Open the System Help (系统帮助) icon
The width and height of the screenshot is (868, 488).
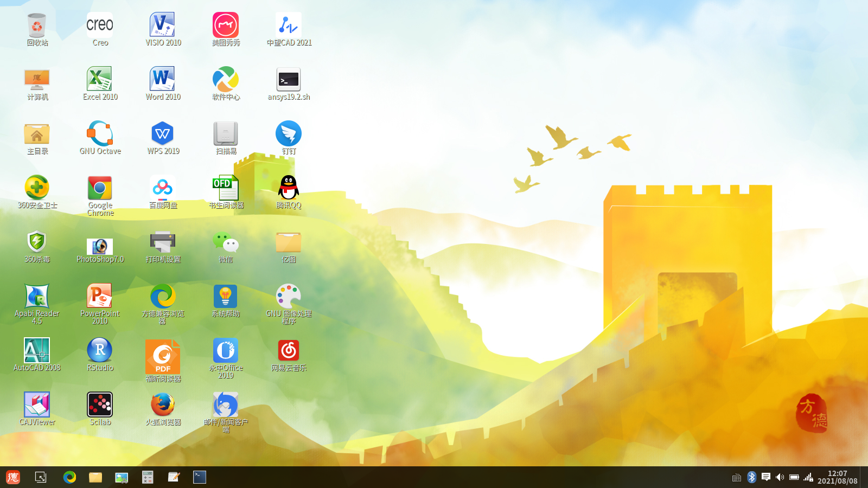tap(226, 296)
